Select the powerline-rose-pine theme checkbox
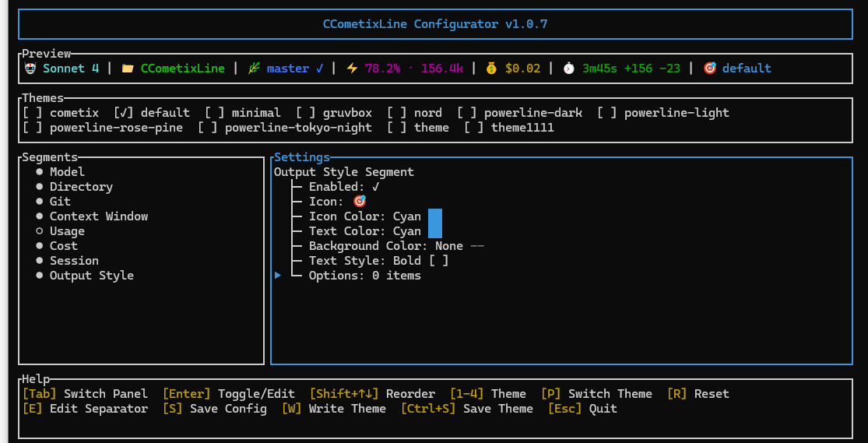This screenshot has height=443, width=868. pos(33,128)
